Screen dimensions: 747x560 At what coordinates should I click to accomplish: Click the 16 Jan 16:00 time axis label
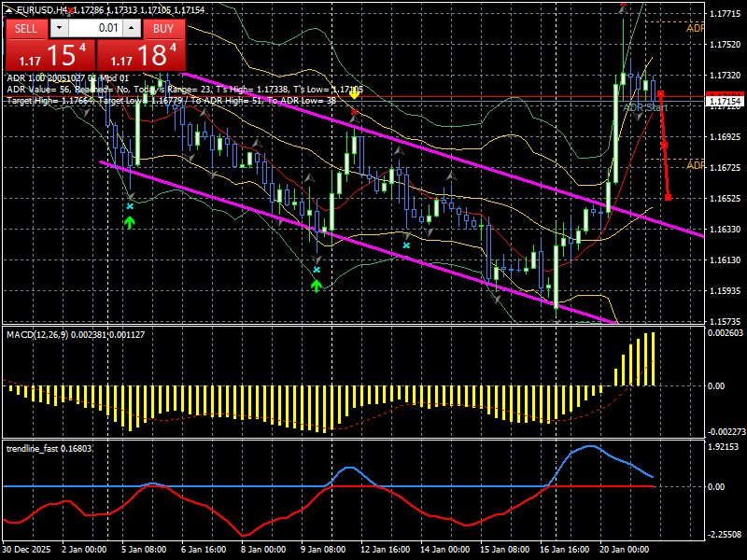(565, 549)
